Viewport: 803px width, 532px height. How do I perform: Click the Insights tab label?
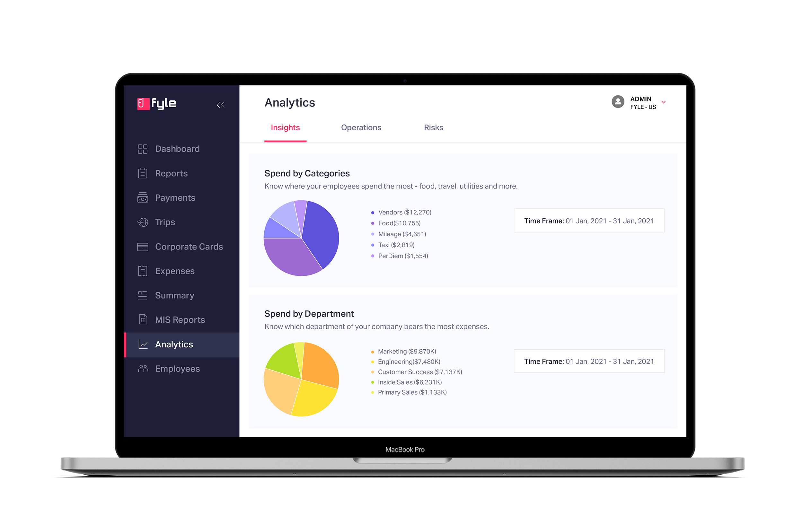(285, 127)
